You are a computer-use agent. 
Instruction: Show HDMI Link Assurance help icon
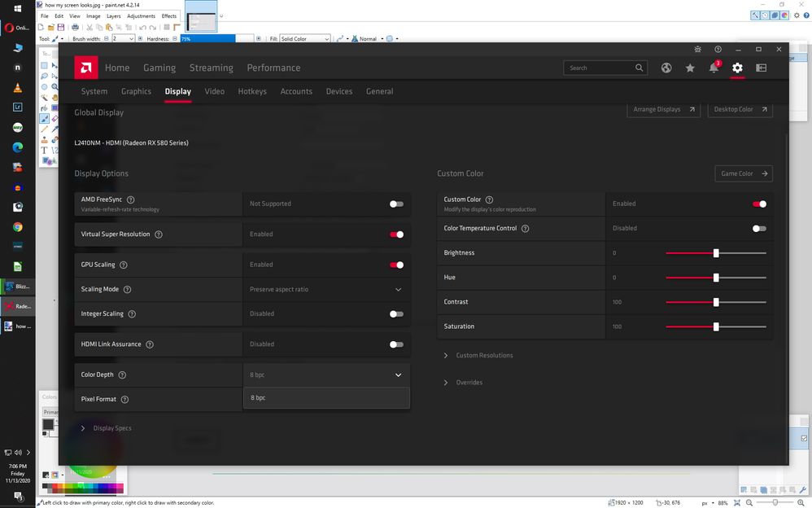150,344
